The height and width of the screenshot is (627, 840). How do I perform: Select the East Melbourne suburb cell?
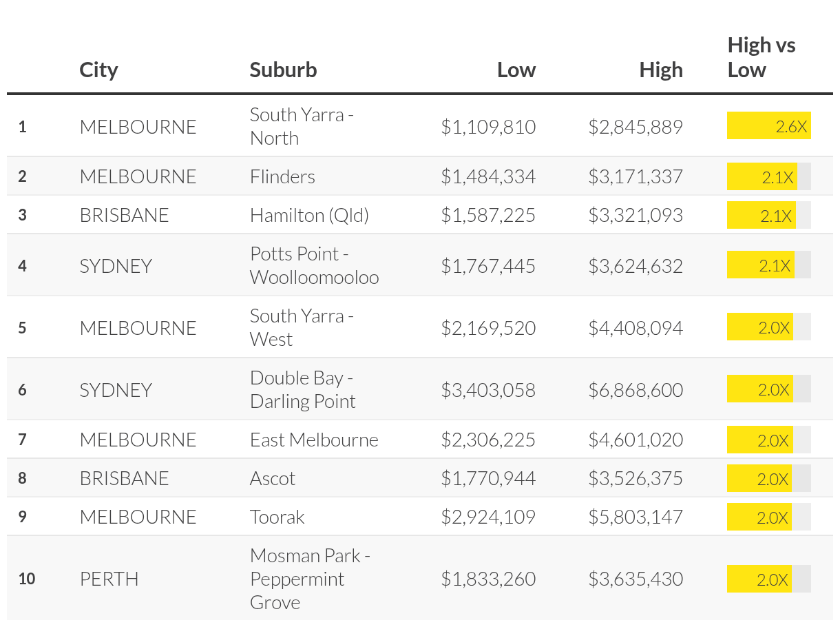click(314, 440)
